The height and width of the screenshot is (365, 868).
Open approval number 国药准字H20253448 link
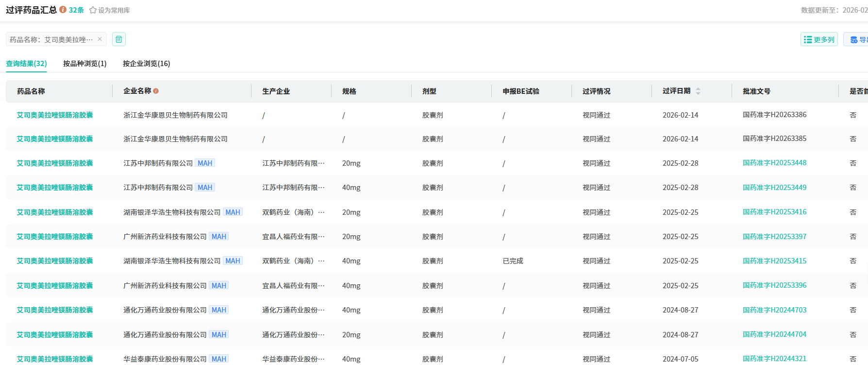774,163
